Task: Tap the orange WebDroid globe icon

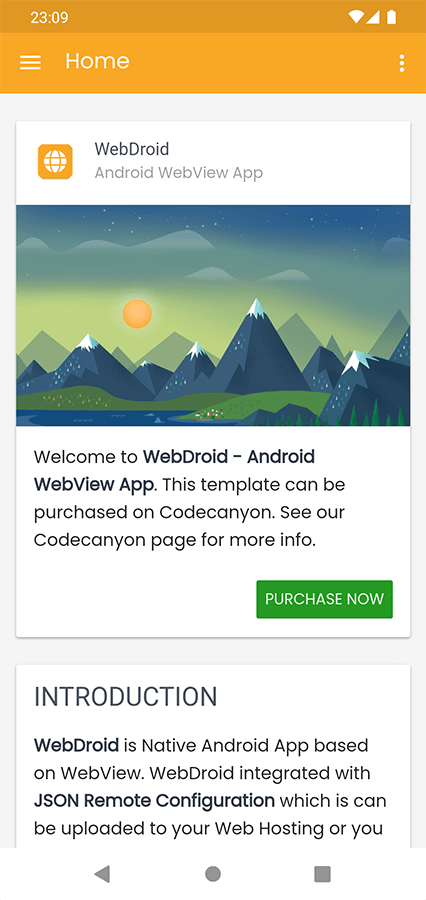Action: [55, 161]
